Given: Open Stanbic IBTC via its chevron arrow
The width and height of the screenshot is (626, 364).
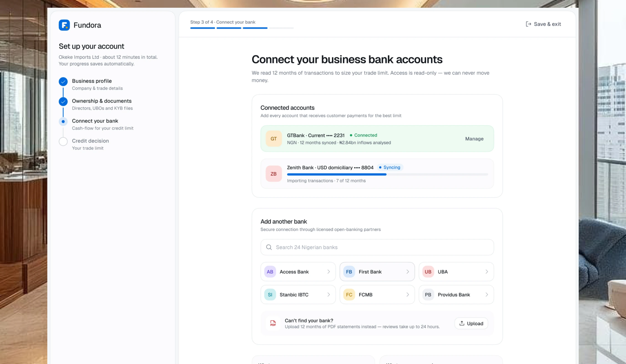Looking at the screenshot, I should click(x=329, y=294).
